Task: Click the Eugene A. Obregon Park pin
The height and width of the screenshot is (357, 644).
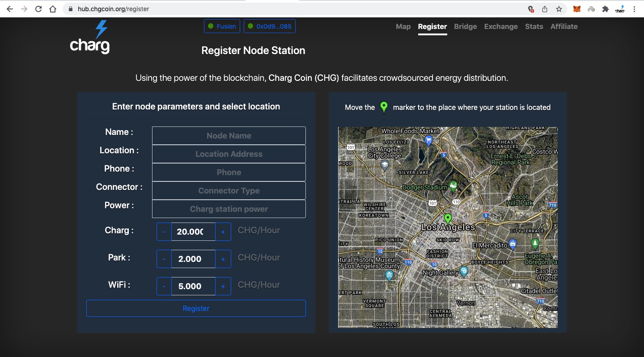Action: [x=535, y=244]
